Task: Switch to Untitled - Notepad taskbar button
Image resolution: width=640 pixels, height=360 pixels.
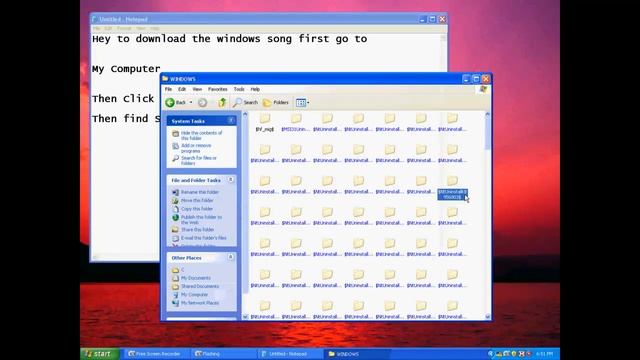Action: tap(289, 353)
